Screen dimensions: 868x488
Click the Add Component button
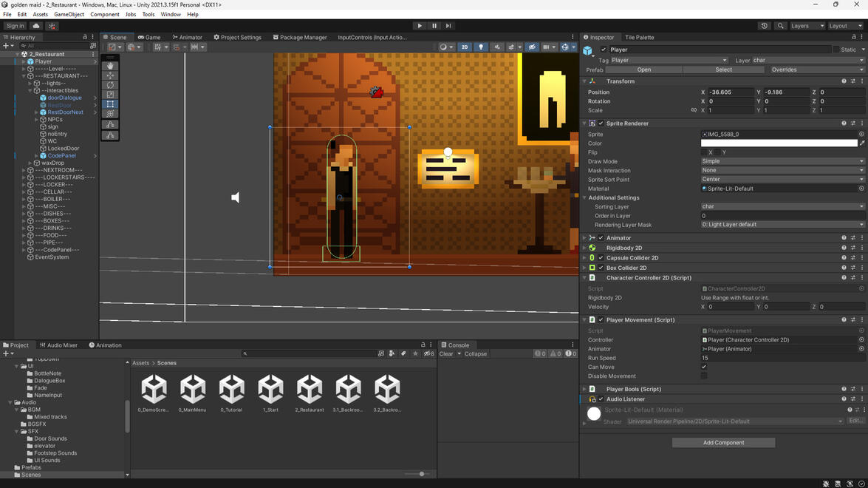(723, 443)
